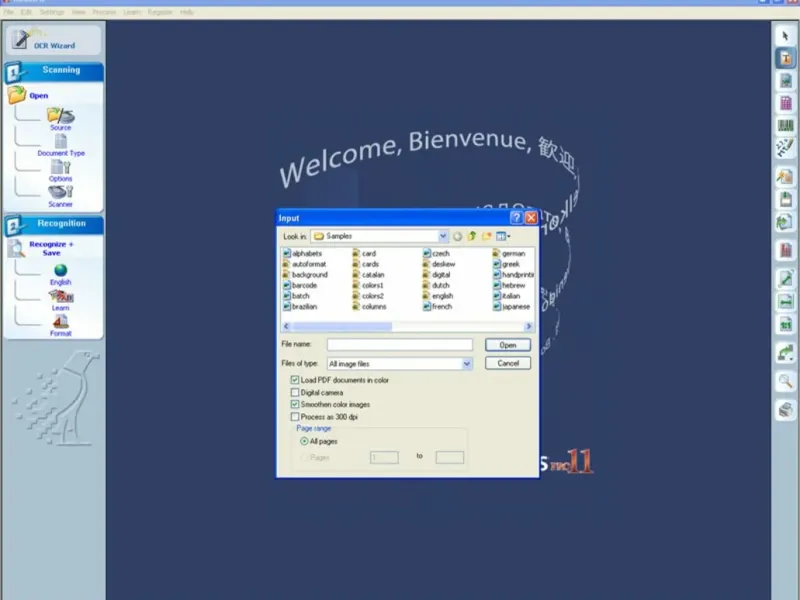Select the alphabets file in list
This screenshot has width=800, height=600.
(303, 253)
